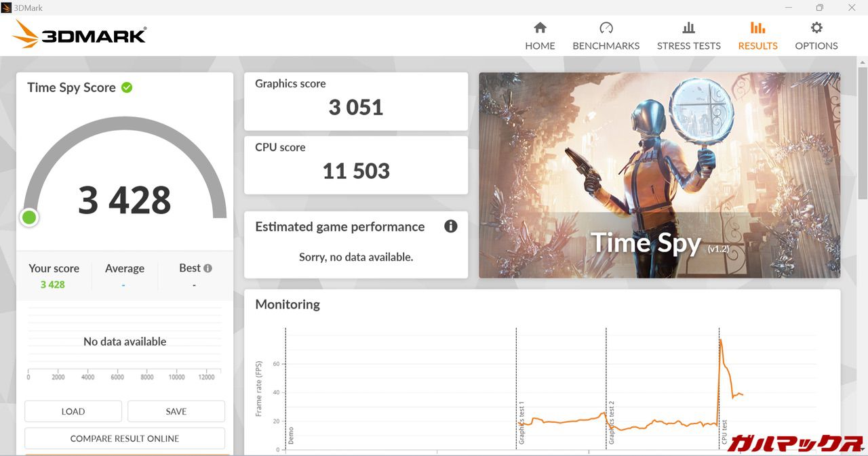Open the Stress Tests section icon
868x456 pixels.
coord(688,28)
